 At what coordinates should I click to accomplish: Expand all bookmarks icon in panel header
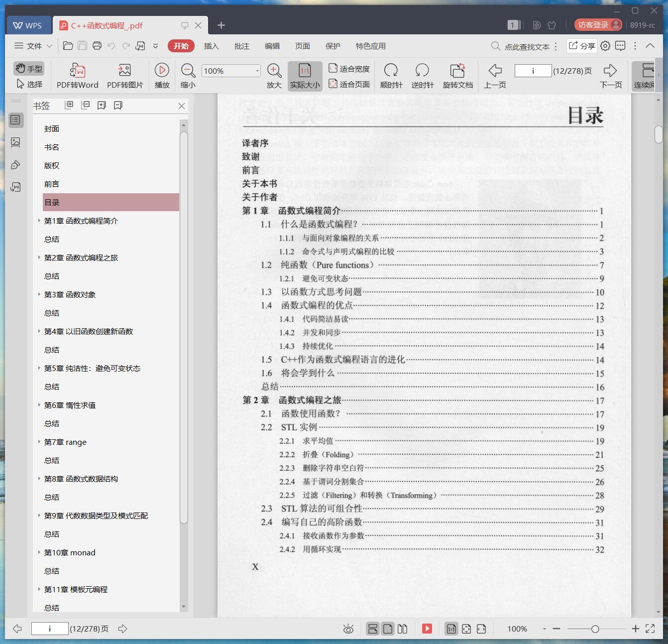click(69, 105)
